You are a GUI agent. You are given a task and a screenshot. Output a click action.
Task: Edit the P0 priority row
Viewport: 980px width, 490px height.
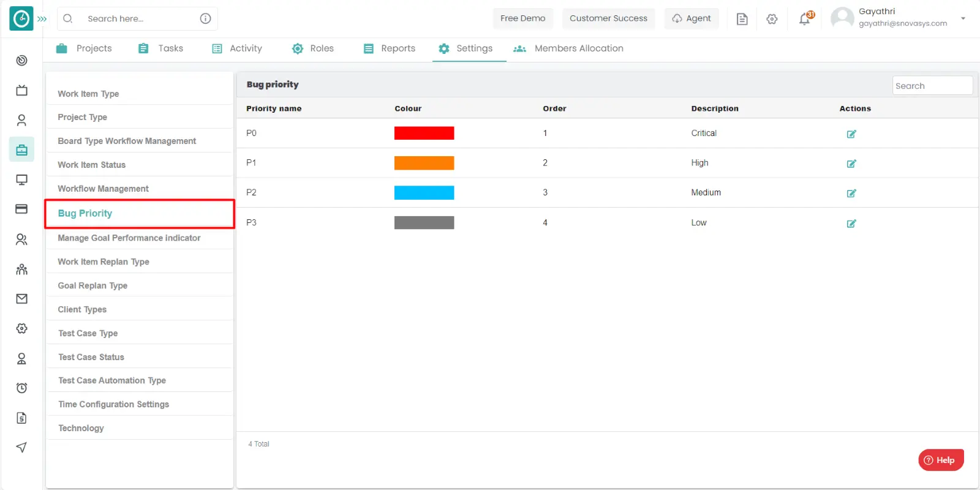click(x=851, y=134)
